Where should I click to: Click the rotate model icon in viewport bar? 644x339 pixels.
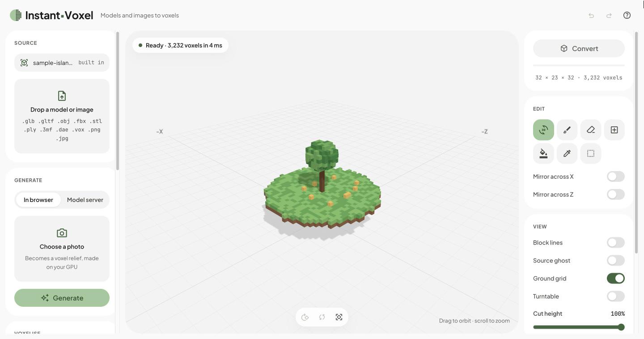pyautogui.click(x=305, y=317)
